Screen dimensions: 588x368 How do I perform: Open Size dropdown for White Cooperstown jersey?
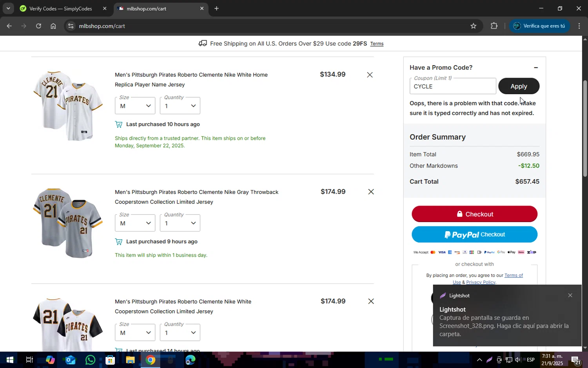point(135,332)
